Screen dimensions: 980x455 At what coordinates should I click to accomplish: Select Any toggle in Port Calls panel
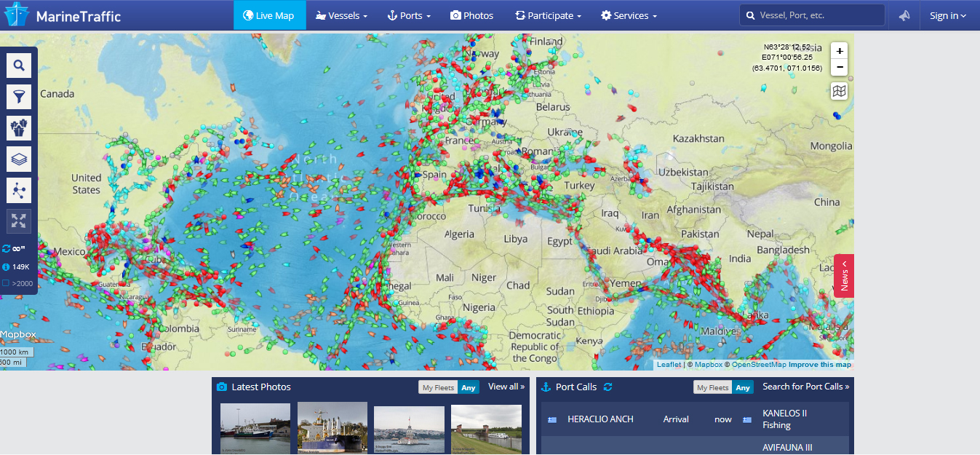pyautogui.click(x=742, y=388)
